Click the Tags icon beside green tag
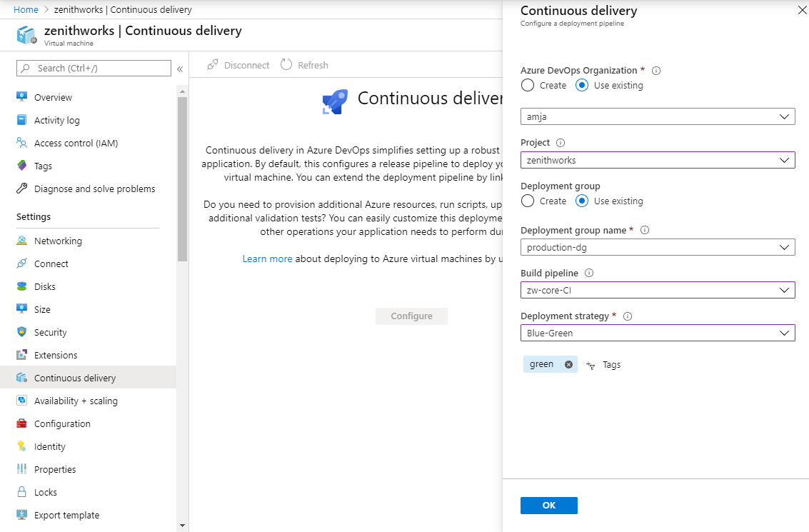The height and width of the screenshot is (532, 809). click(591, 365)
